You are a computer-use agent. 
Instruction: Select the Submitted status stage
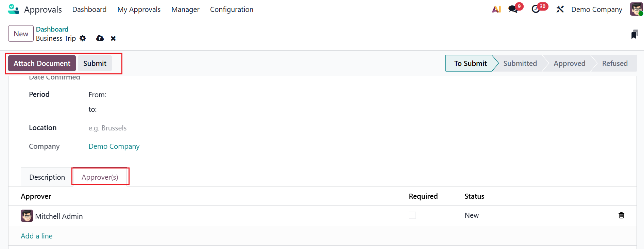coord(520,64)
